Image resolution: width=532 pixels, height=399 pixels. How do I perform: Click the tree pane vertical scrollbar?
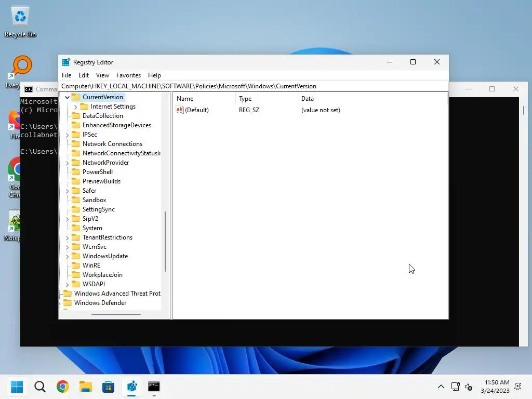pyautogui.click(x=165, y=241)
